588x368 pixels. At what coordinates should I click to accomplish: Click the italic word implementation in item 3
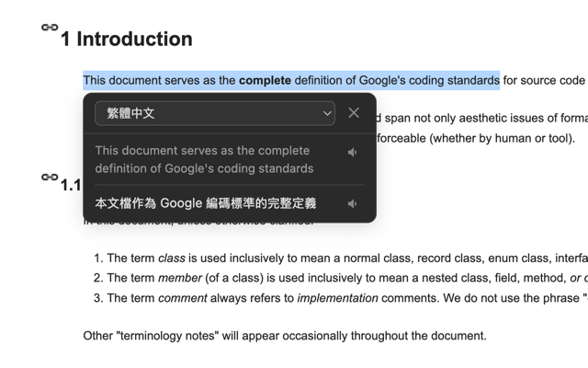[x=339, y=297]
